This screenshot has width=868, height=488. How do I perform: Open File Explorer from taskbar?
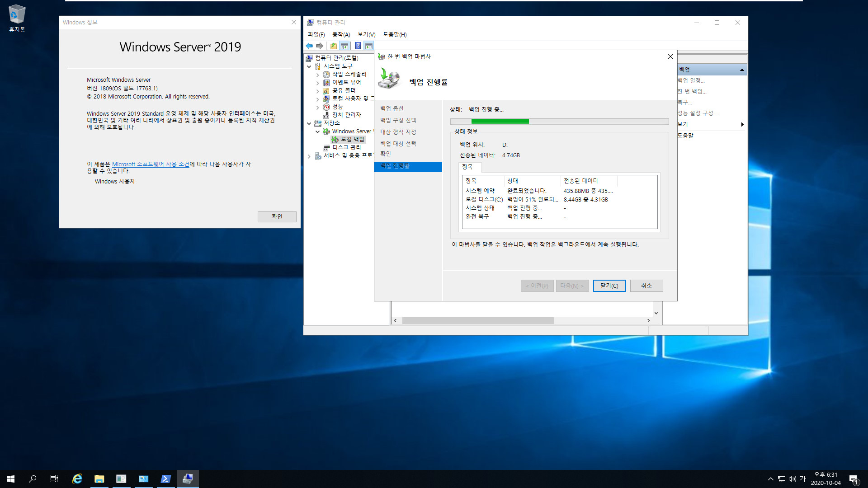pyautogui.click(x=99, y=479)
